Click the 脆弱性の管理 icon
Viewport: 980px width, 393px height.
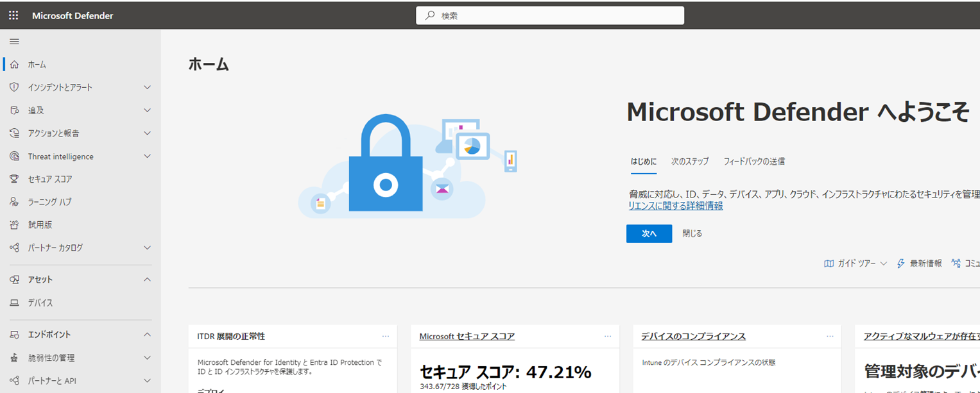coord(15,358)
